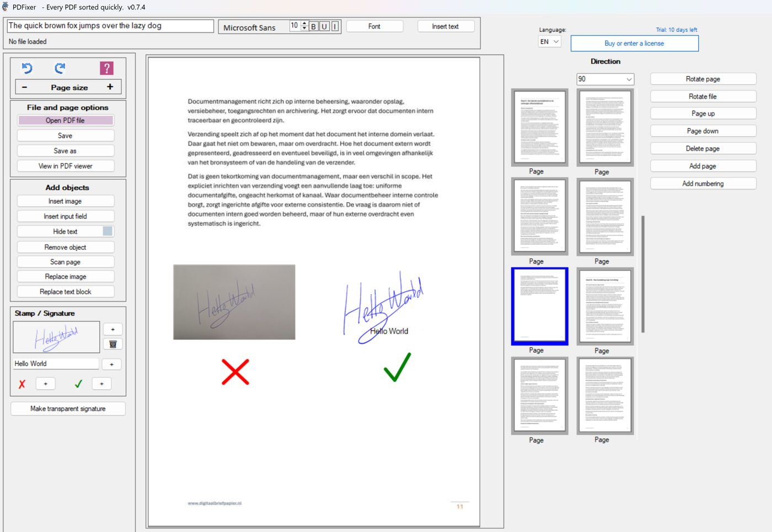Add the red X stamp with plus
The height and width of the screenshot is (532, 772).
click(46, 384)
